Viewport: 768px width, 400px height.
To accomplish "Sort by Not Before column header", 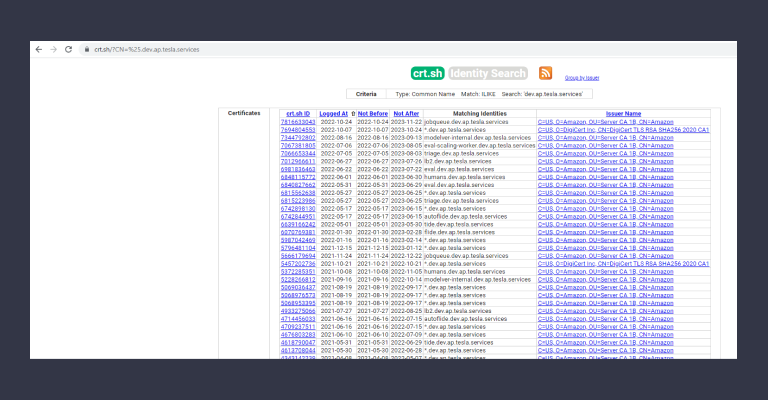I will (373, 114).
